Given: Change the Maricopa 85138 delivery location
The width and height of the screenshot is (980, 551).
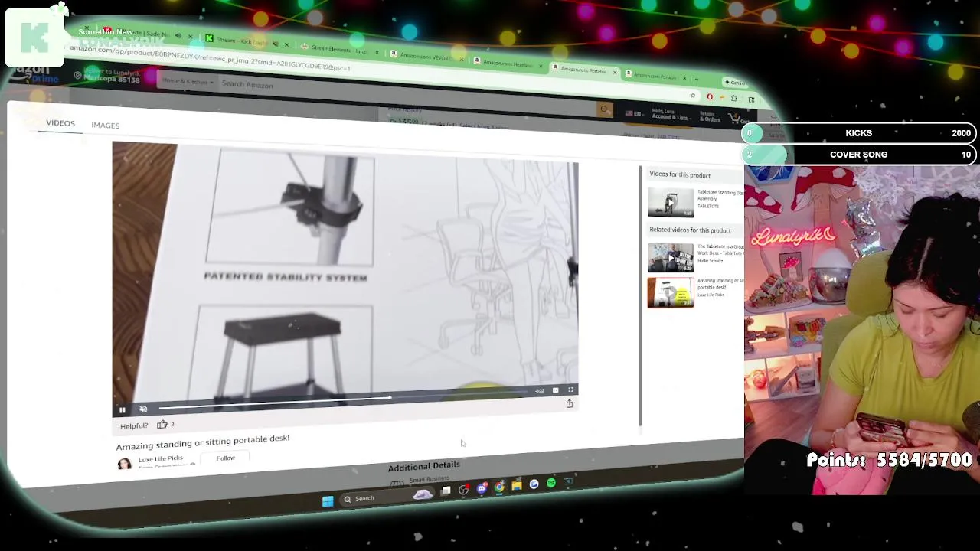Looking at the screenshot, I should (x=107, y=76).
